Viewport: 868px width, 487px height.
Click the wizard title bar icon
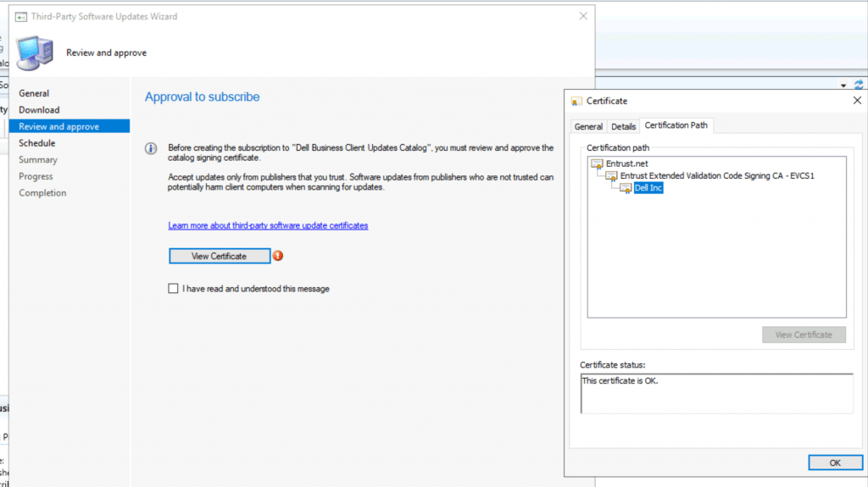coord(21,17)
